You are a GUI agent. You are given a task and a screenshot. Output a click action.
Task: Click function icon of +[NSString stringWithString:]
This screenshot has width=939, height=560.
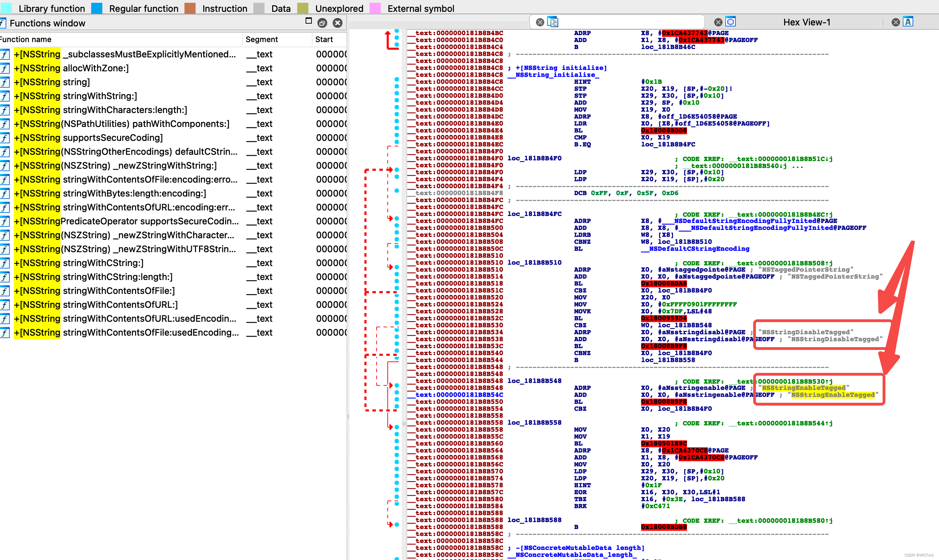click(x=5, y=96)
